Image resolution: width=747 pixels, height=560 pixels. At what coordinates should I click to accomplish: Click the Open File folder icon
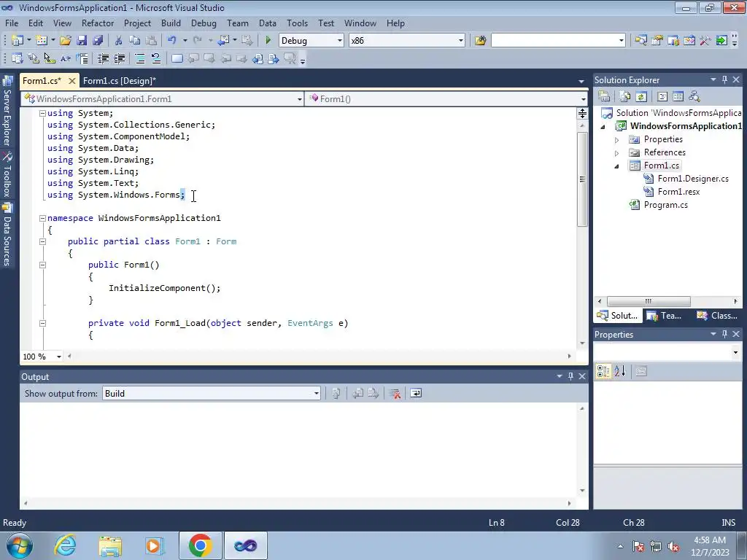[x=66, y=41]
